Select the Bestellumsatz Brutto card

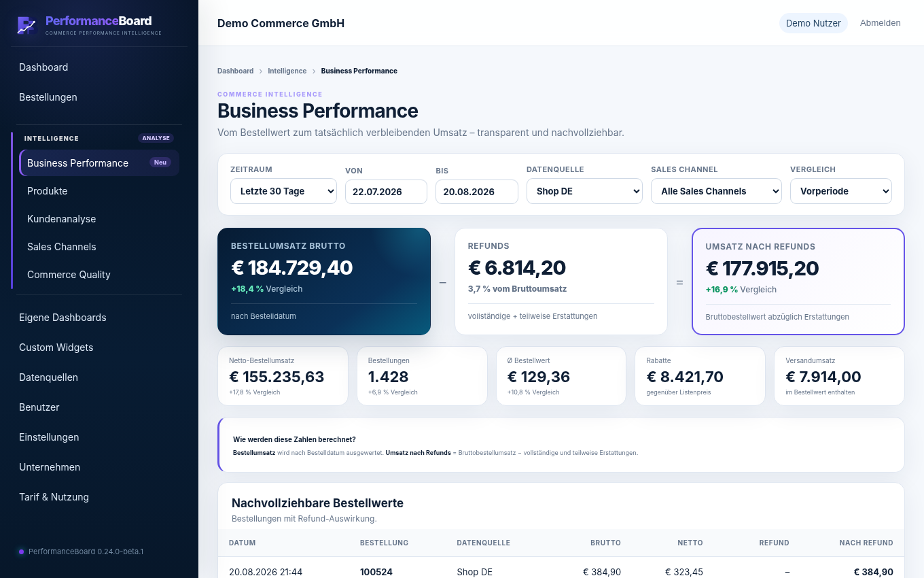324,282
